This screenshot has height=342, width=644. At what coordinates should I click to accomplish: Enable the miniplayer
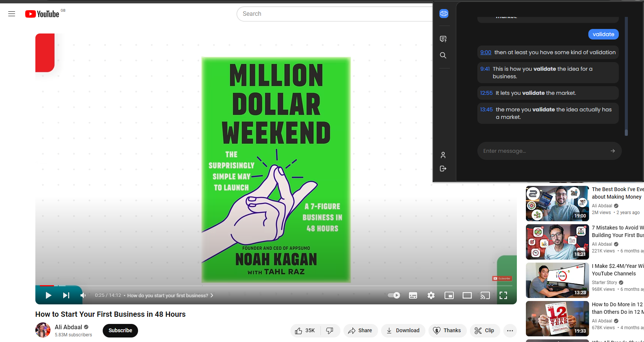(x=449, y=295)
